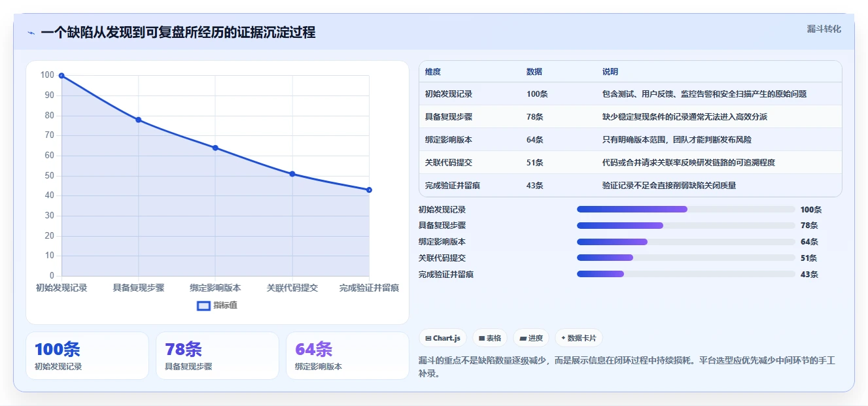Click the 漏斗转化 label in the header
The height and width of the screenshot is (406, 868).
(824, 29)
